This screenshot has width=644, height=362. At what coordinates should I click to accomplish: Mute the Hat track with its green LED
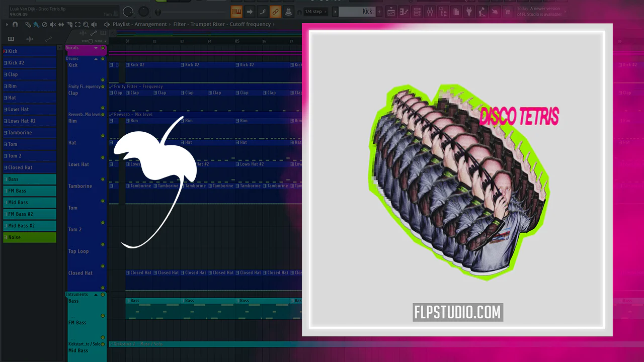point(103,157)
